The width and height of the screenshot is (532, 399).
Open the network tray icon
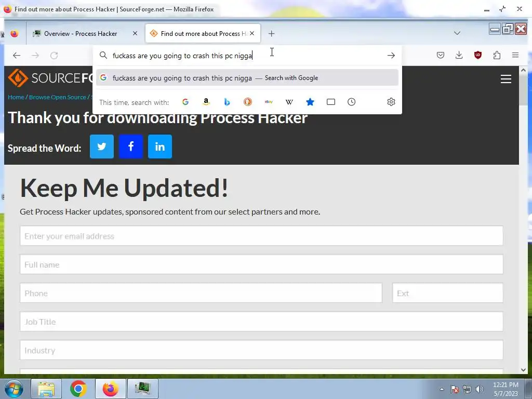(x=467, y=389)
